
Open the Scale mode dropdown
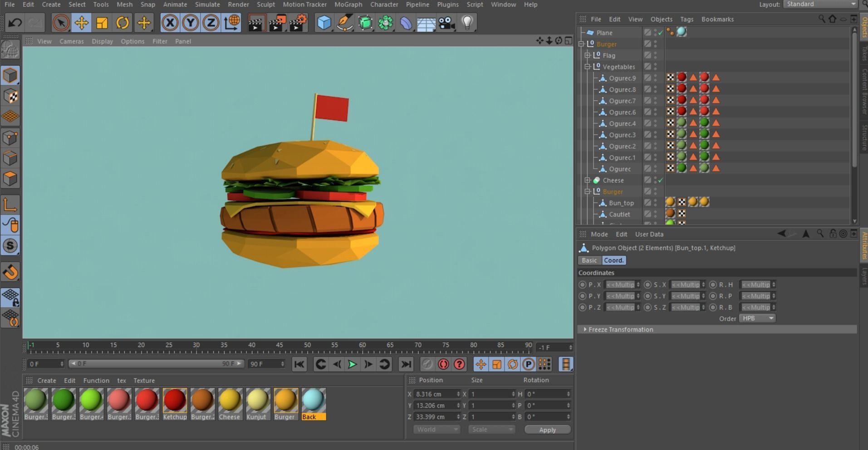[492, 429]
